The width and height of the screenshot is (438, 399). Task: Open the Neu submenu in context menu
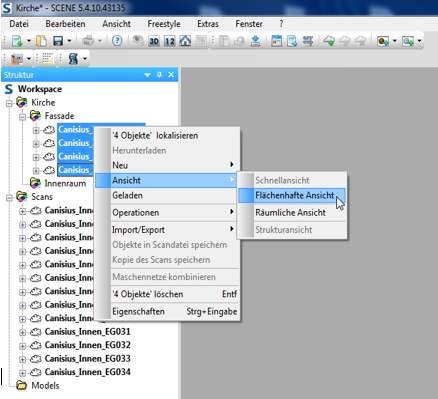tap(167, 165)
